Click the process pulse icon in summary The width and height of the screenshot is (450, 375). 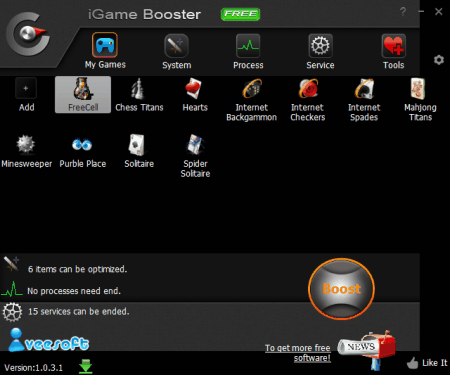(12, 289)
